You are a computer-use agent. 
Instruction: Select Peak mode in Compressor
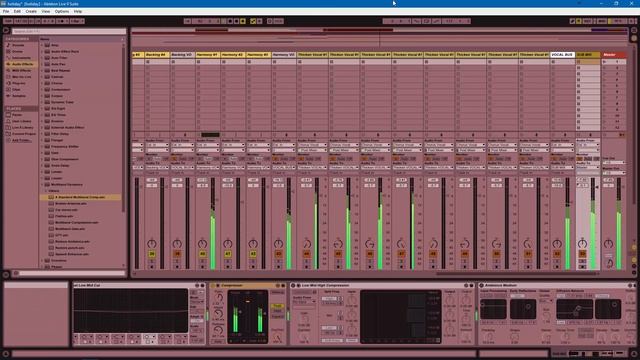point(278,306)
